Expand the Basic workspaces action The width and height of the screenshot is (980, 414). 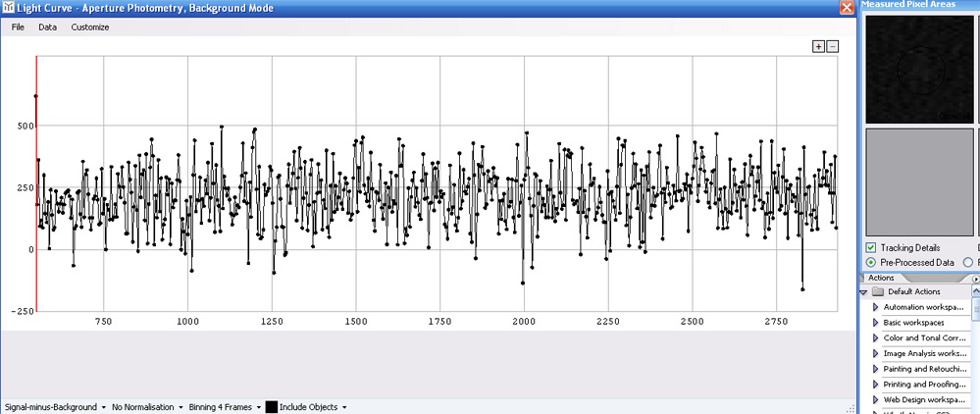pyautogui.click(x=876, y=323)
